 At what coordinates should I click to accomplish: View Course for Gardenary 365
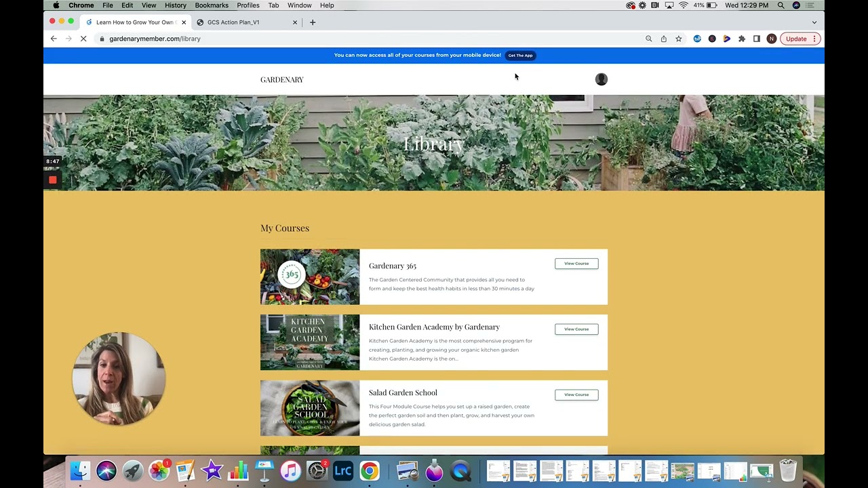(576, 264)
